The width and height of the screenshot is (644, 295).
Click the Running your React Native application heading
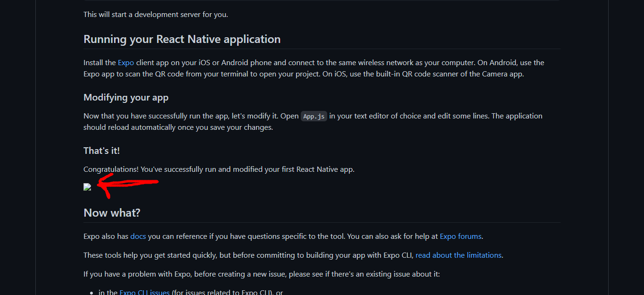pyautogui.click(x=182, y=39)
